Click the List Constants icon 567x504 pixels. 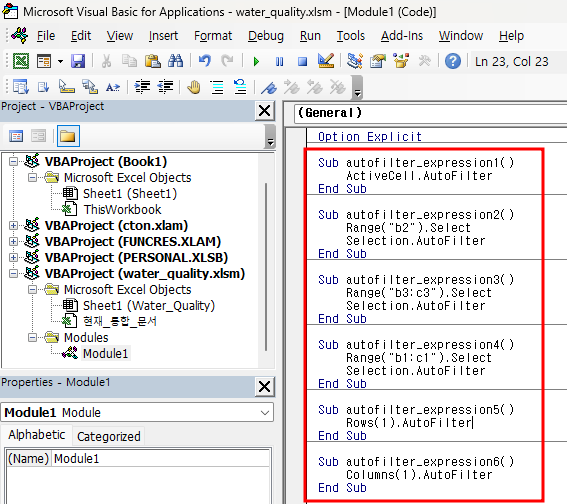(44, 87)
